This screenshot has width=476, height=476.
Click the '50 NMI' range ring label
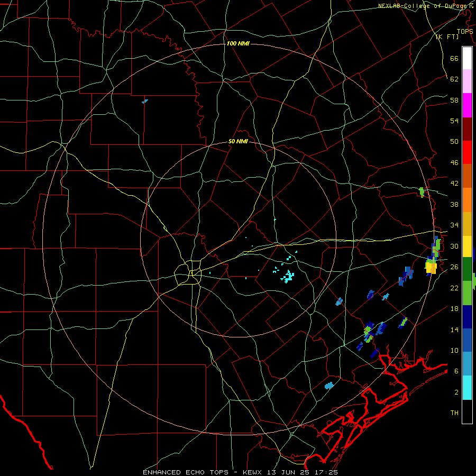click(x=239, y=141)
